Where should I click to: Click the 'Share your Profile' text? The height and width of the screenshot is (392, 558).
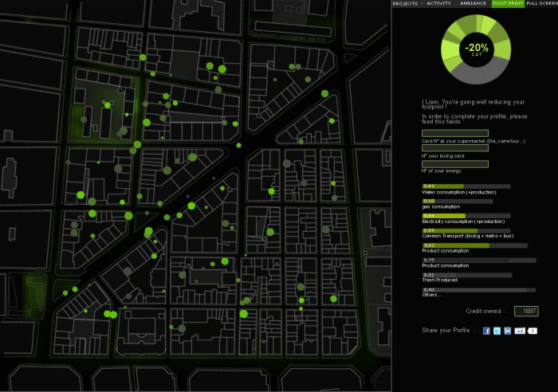[446, 331]
